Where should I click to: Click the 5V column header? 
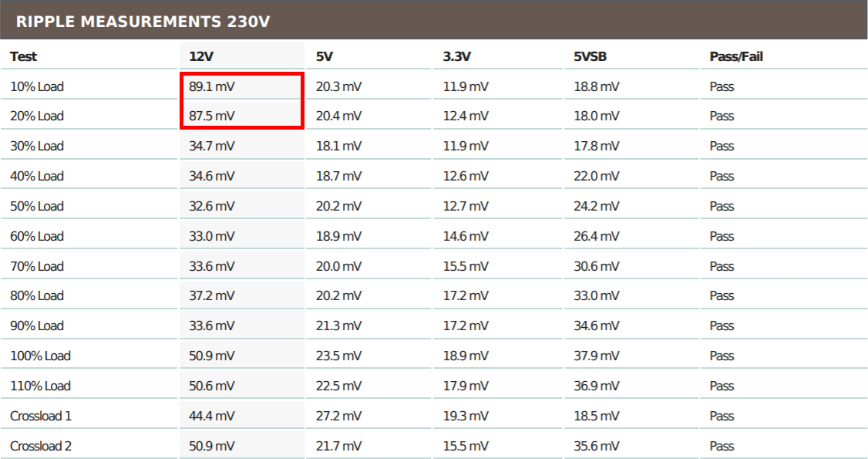tap(325, 56)
